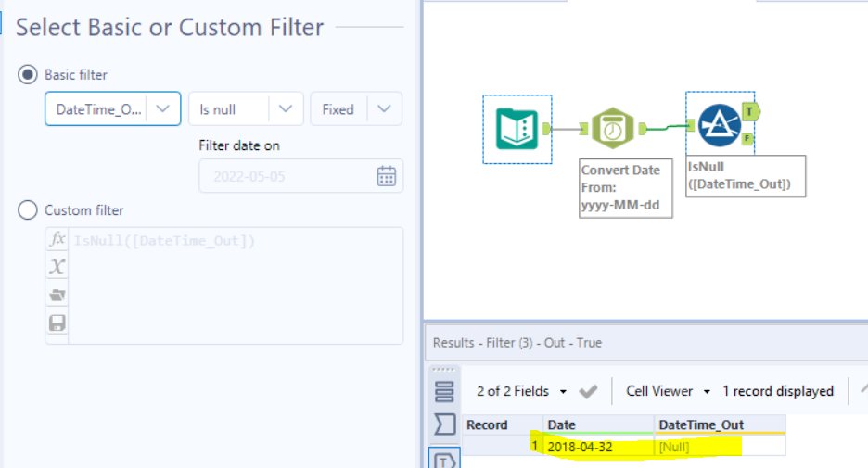Open the DateTime_Out field dropdown
This screenshot has width=868, height=468.
pyautogui.click(x=113, y=109)
